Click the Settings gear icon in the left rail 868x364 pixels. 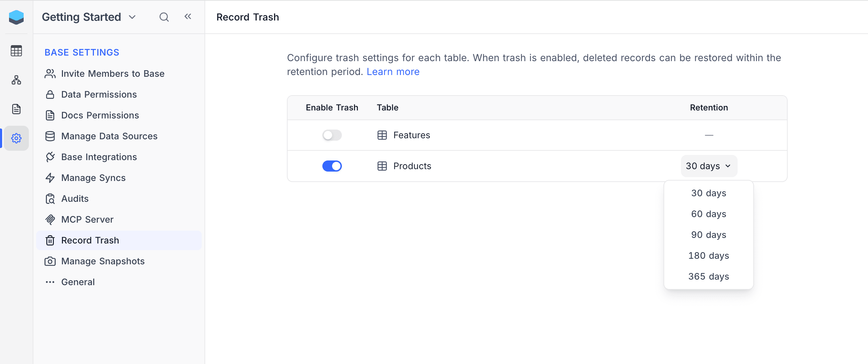click(x=16, y=138)
